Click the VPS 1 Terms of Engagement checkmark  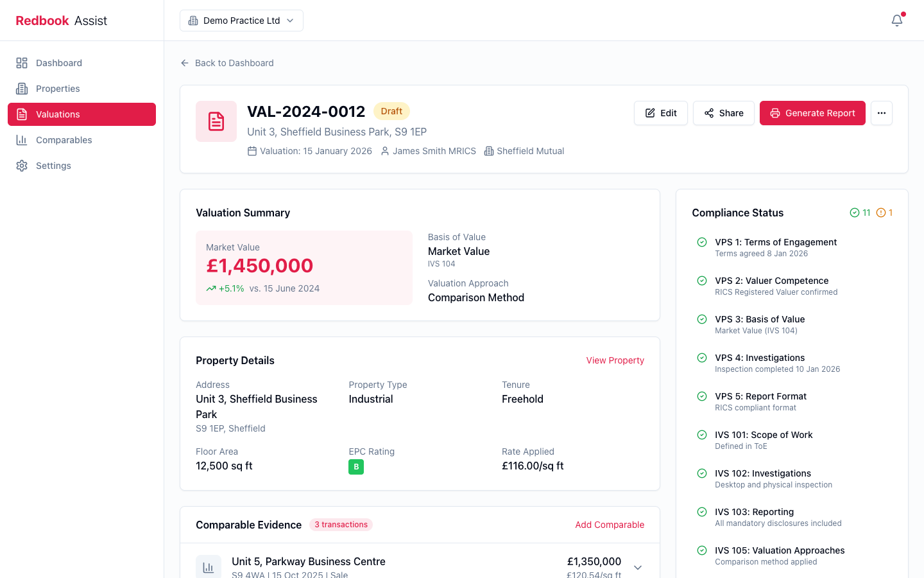point(702,242)
